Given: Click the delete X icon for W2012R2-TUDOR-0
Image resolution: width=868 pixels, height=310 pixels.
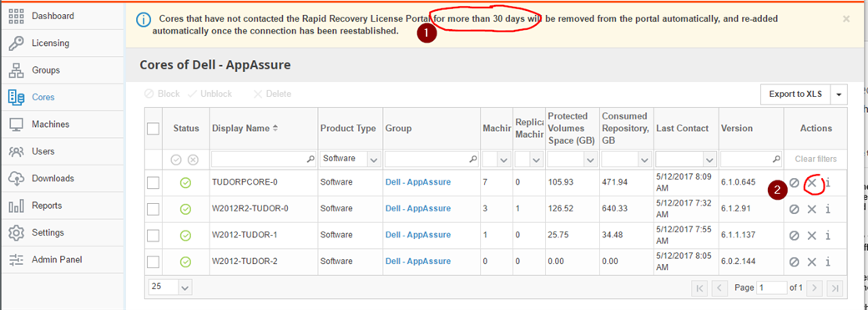Looking at the screenshot, I should coord(811,209).
